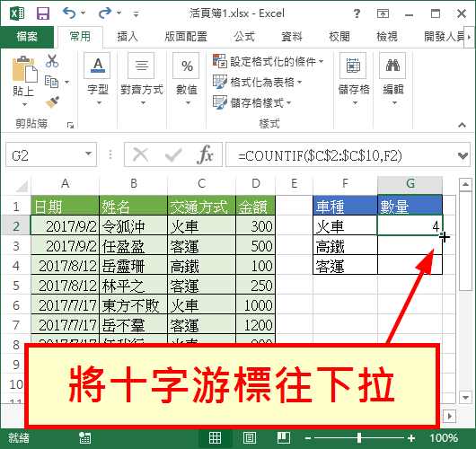Image resolution: width=476 pixels, height=449 pixels.
Task: Select column G header
Action: coord(410,184)
